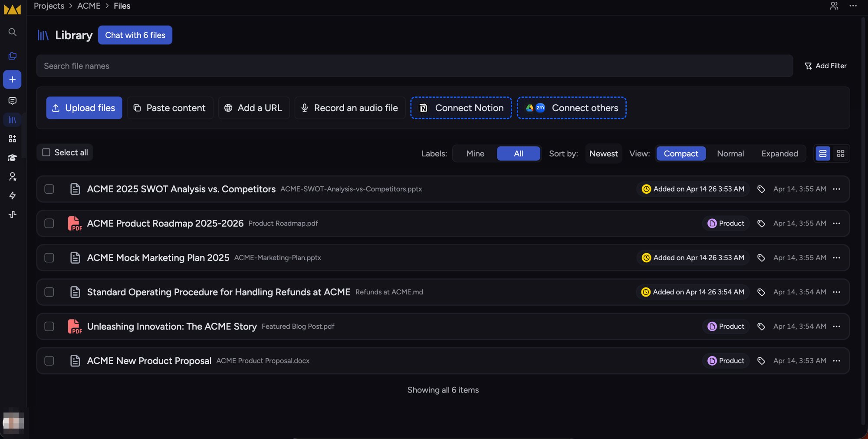Open the more options menu for the SWOT Analysis row
The width and height of the screenshot is (868, 439).
click(837, 189)
